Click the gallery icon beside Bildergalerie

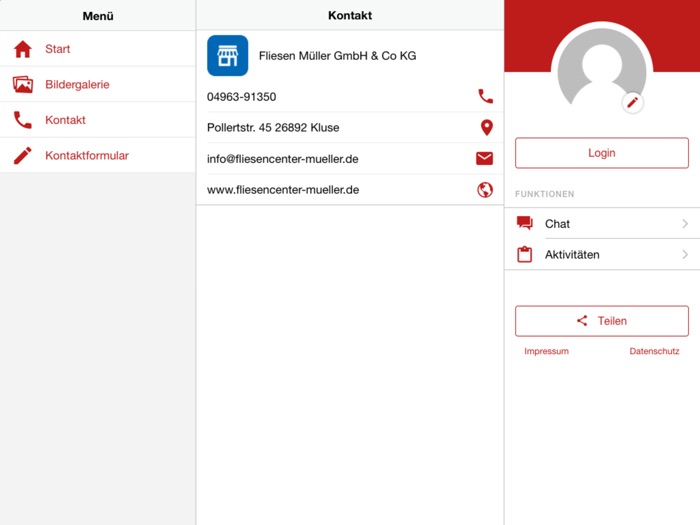pos(23,84)
